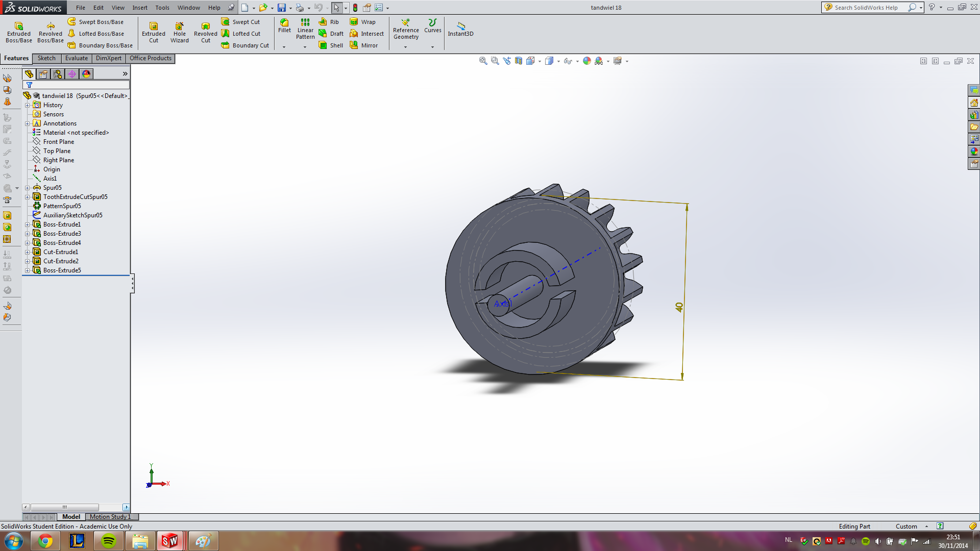Open the Edit Appearance color sphere
Viewport: 980px width, 551px height.
[x=587, y=61]
